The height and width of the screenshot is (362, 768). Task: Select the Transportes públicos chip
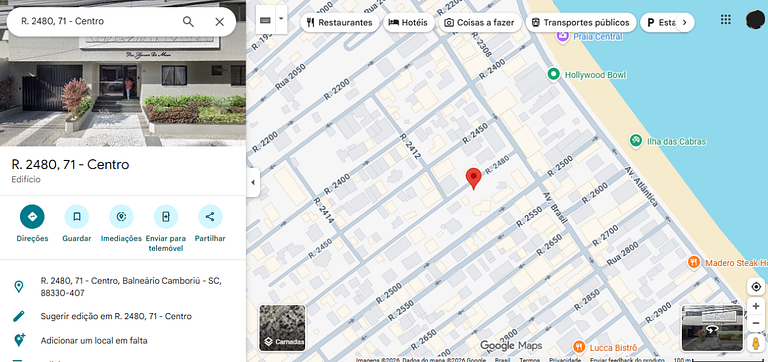pyautogui.click(x=581, y=23)
